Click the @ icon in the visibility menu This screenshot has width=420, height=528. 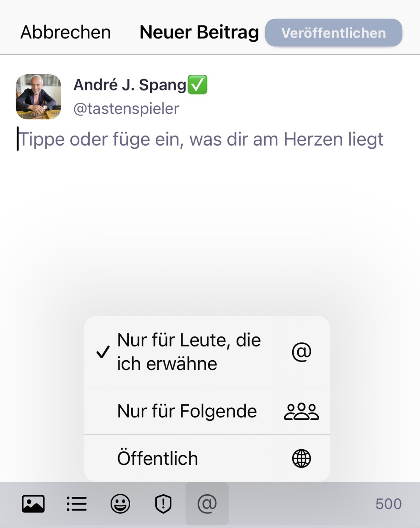click(301, 352)
